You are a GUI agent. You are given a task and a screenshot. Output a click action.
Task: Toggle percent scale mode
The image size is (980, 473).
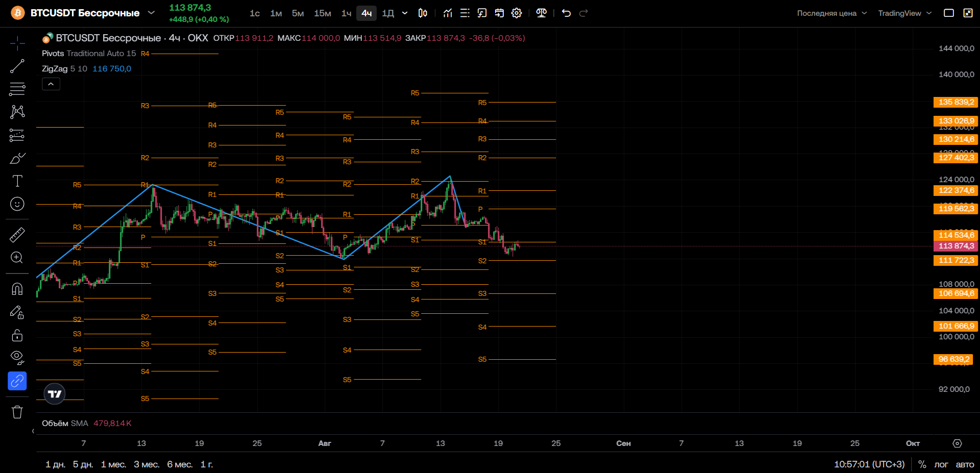click(x=922, y=464)
